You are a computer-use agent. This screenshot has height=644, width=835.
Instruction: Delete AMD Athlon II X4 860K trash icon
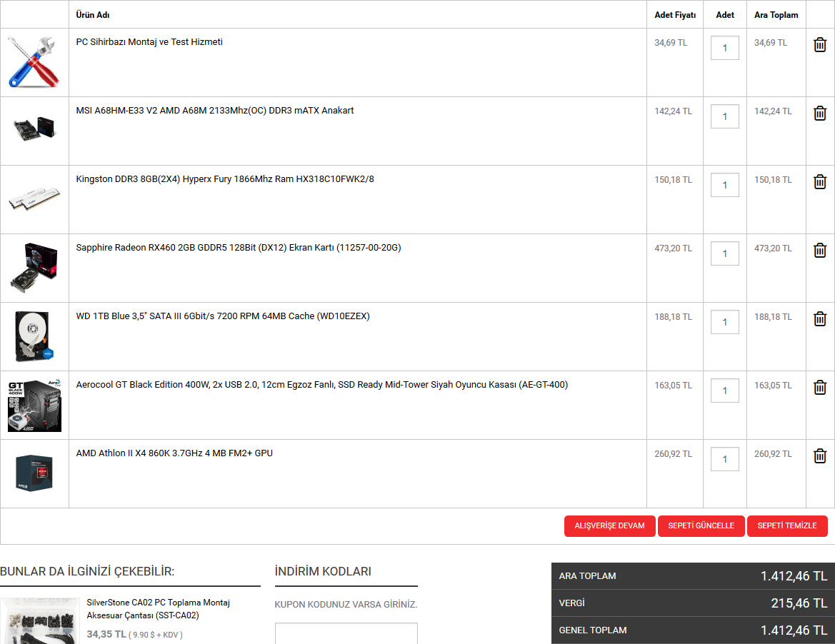point(819,456)
